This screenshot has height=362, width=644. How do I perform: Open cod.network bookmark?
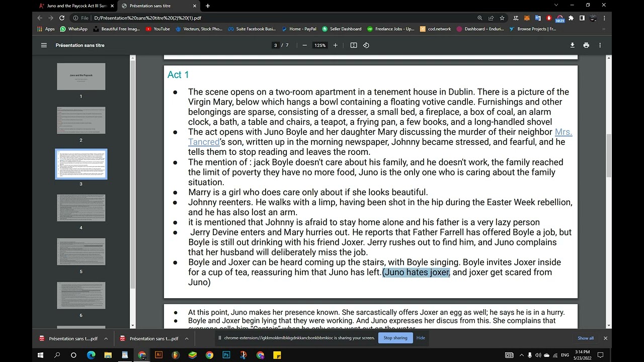(x=435, y=29)
